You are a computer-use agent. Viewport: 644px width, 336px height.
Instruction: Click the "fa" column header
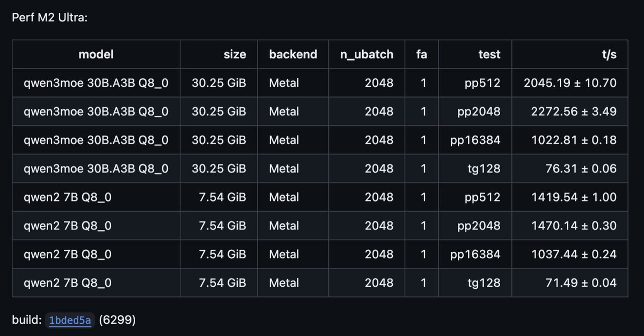(421, 54)
